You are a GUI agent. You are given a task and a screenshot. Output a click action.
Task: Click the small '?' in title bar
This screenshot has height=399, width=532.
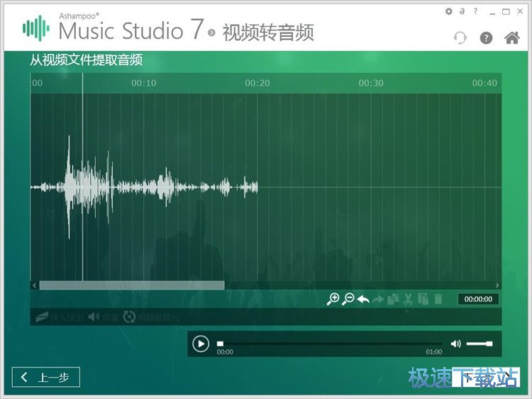click(x=475, y=11)
